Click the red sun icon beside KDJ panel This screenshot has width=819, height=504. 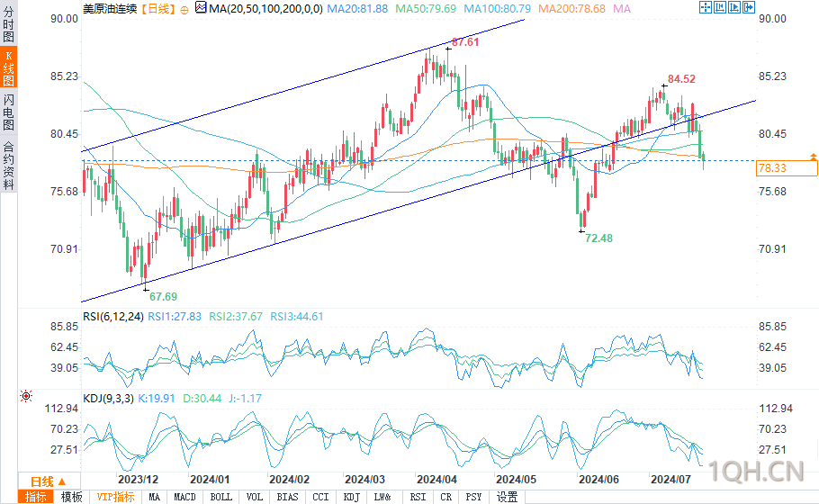tap(25, 396)
